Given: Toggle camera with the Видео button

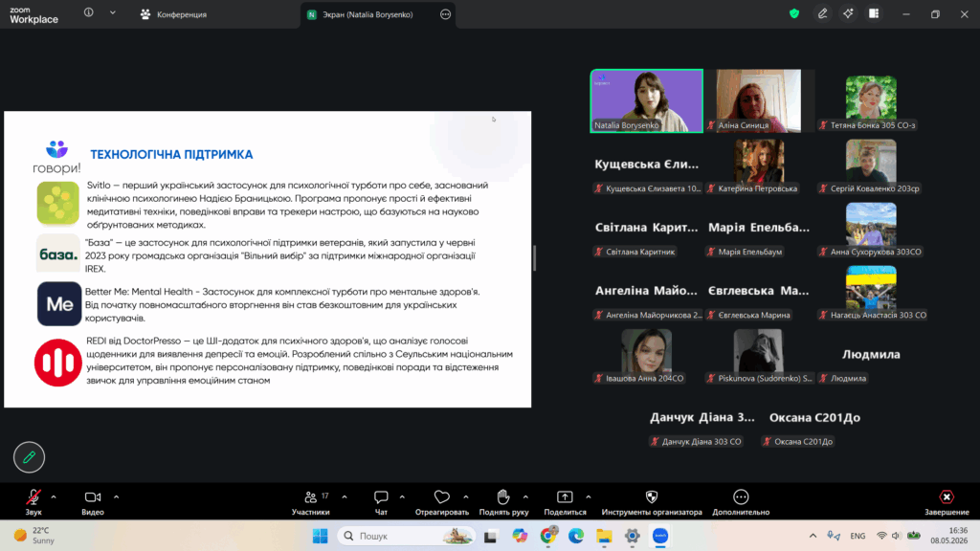Looking at the screenshot, I should point(93,502).
